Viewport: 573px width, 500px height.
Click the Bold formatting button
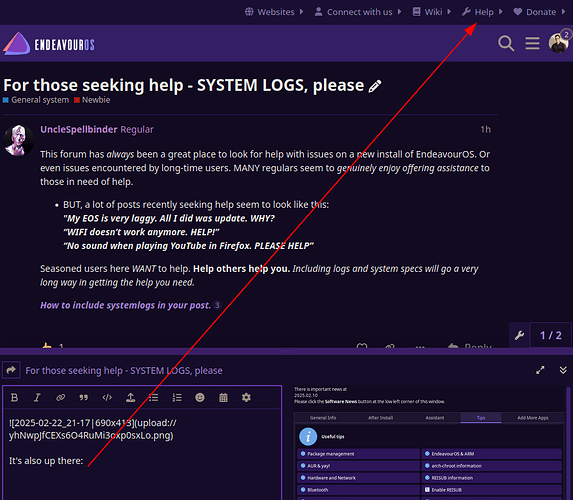pos(14,397)
